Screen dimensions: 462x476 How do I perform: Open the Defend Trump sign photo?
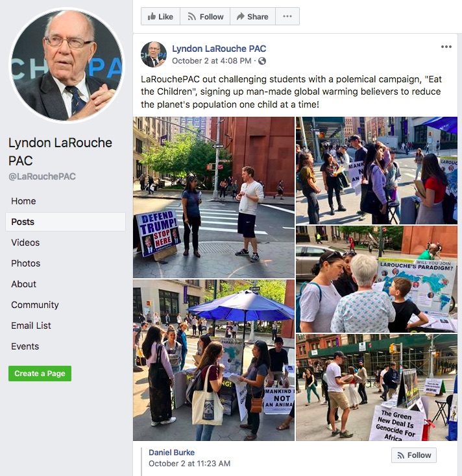pos(213,197)
